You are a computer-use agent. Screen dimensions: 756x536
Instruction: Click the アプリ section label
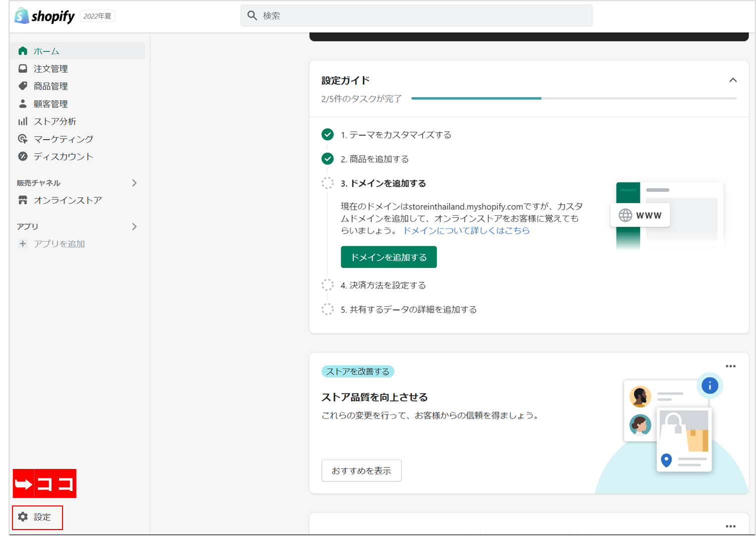[28, 227]
